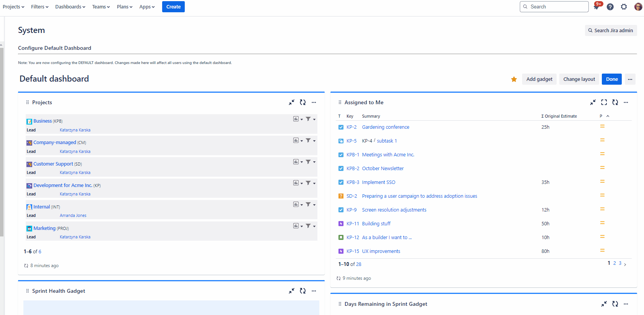Viewport: 644px width, 315px height.
Task: Open the Help question mark icon
Action: pyautogui.click(x=610, y=7)
